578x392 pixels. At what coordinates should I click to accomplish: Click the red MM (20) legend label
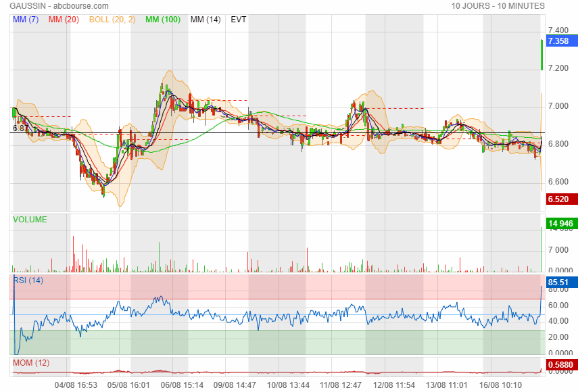coord(64,20)
